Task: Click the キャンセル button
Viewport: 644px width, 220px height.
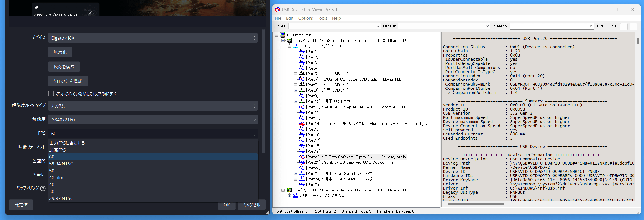Action: (252, 205)
